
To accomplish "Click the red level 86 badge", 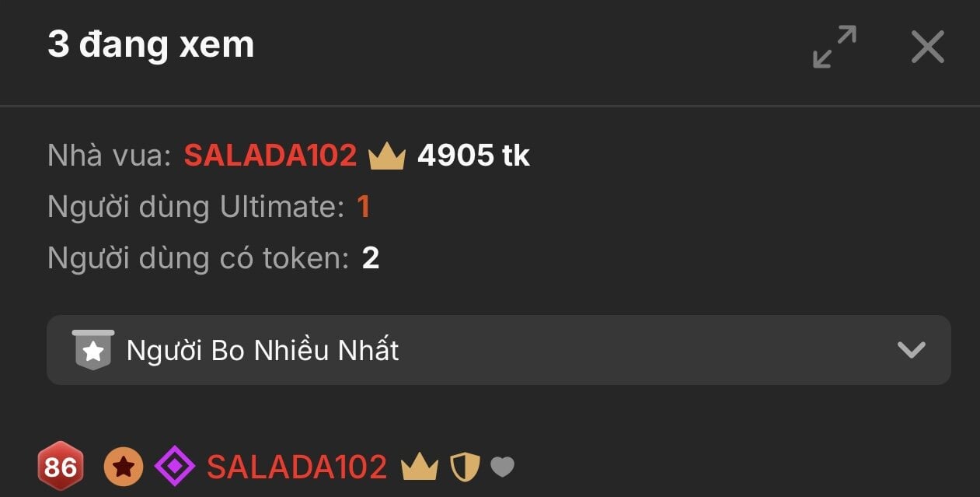I will pyautogui.click(x=61, y=467).
